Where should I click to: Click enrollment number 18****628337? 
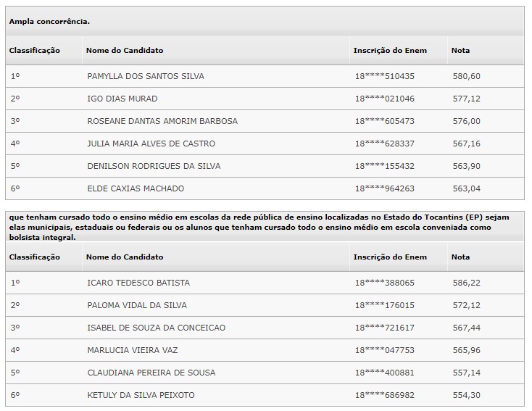[385, 144]
